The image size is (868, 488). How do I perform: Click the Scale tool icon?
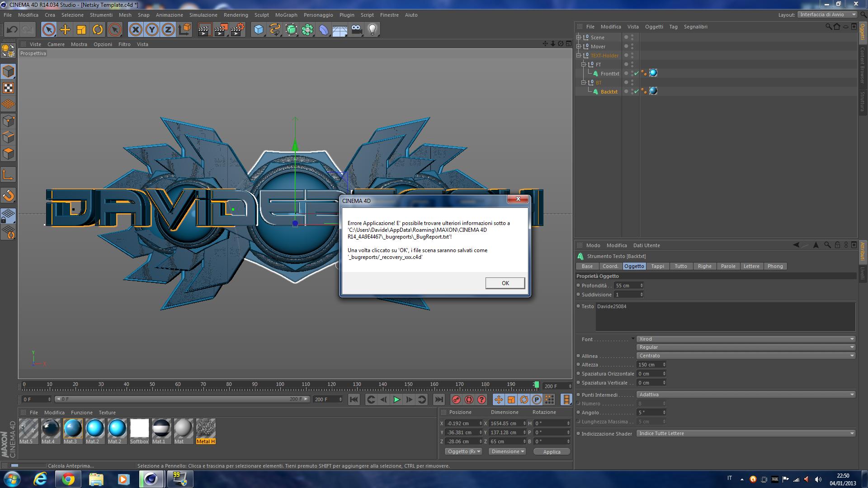(81, 30)
